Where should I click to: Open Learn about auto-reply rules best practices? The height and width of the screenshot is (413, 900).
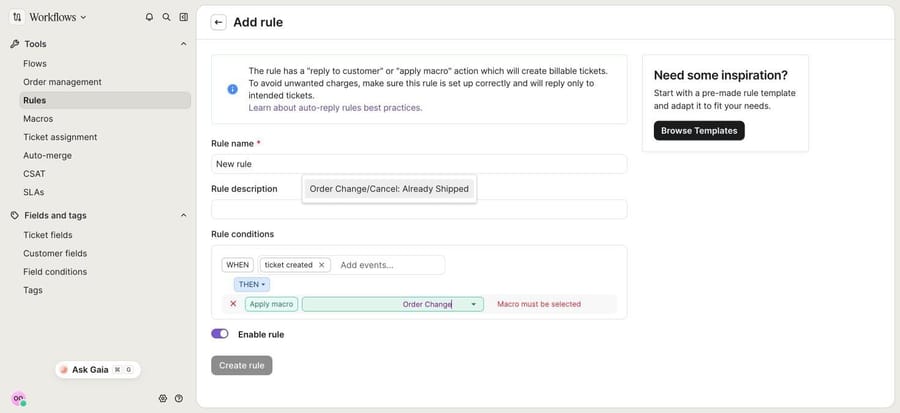tap(335, 108)
